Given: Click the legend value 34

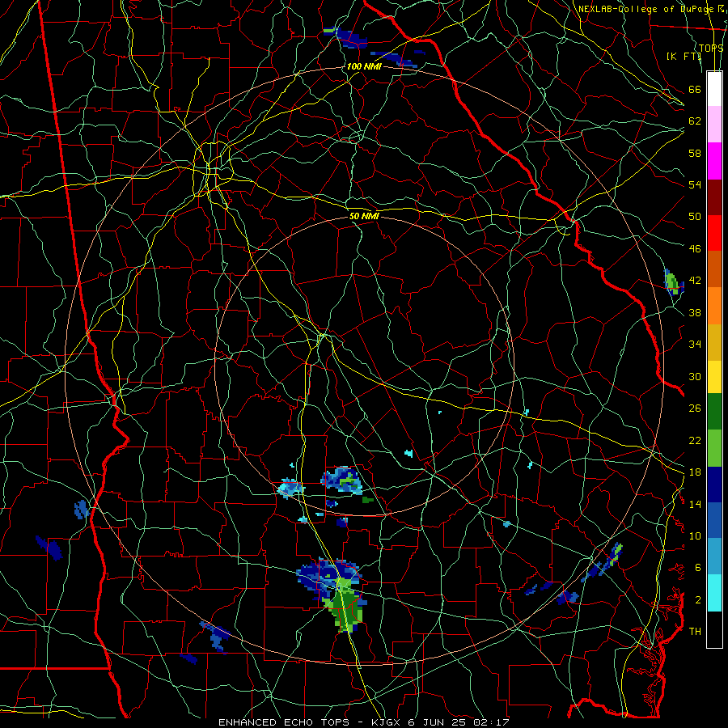Looking at the screenshot, I should coord(695,344).
